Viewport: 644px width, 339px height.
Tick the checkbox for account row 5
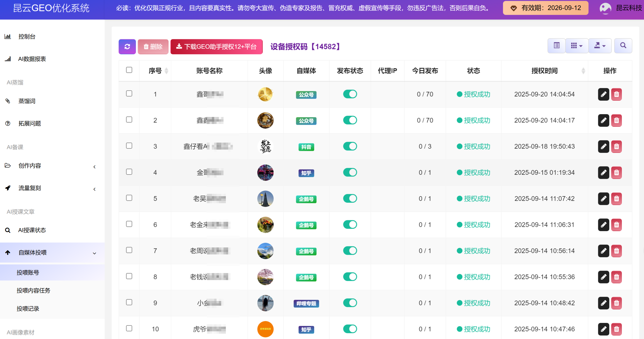pos(129,198)
